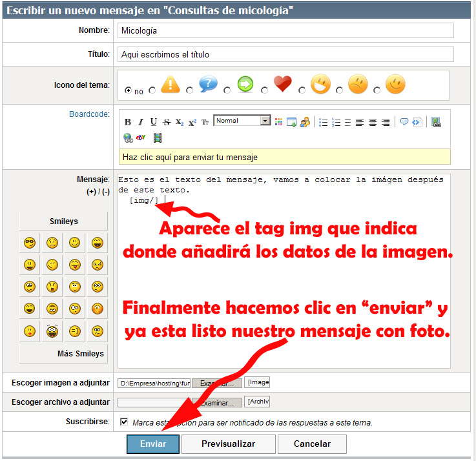Image resolution: width=476 pixels, height=461 pixels.
Task: Open the text color palette picker
Action: pos(279,122)
